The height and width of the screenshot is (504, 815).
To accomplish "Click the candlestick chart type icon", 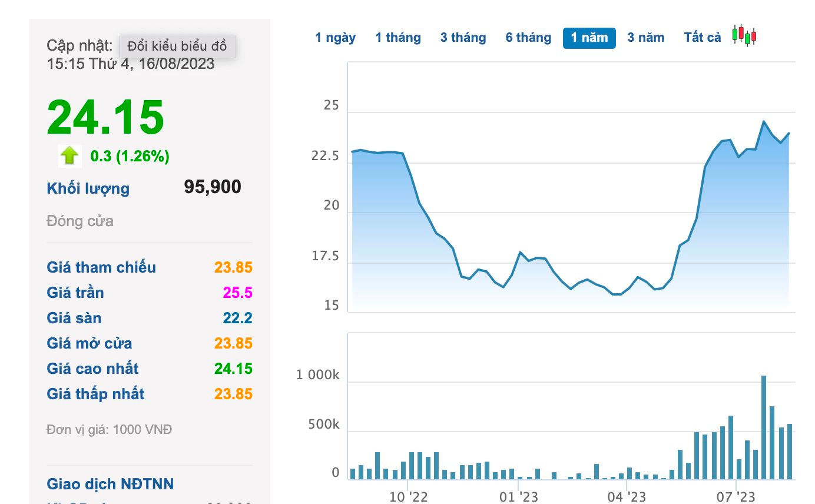I will (x=744, y=35).
